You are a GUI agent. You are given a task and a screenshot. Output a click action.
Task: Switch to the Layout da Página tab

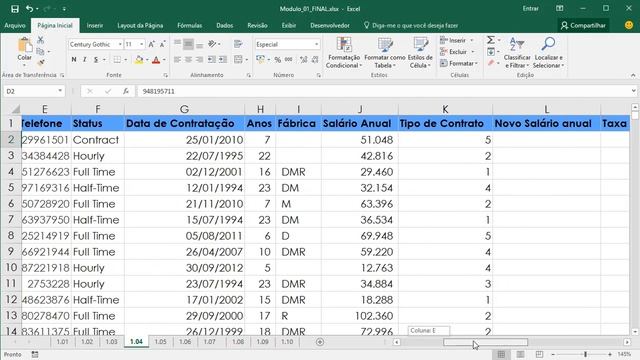[140, 25]
